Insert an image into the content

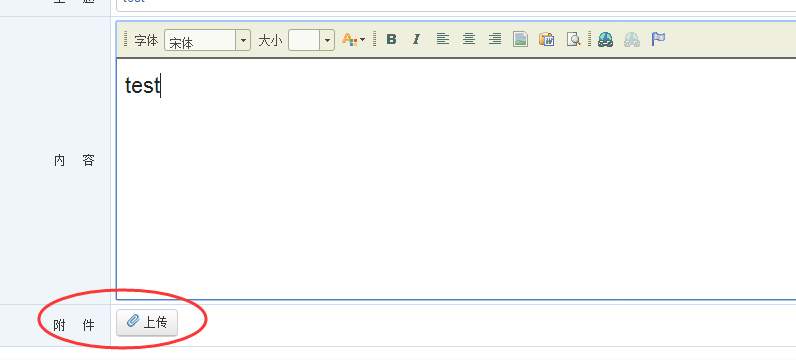coord(520,39)
